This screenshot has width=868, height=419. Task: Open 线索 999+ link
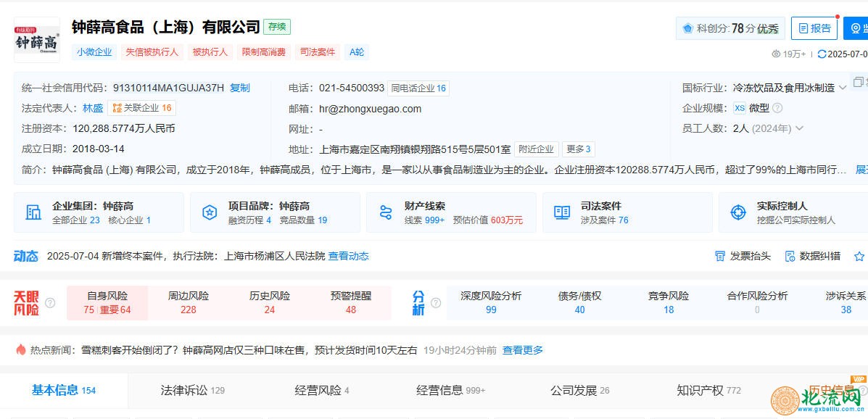click(424, 220)
